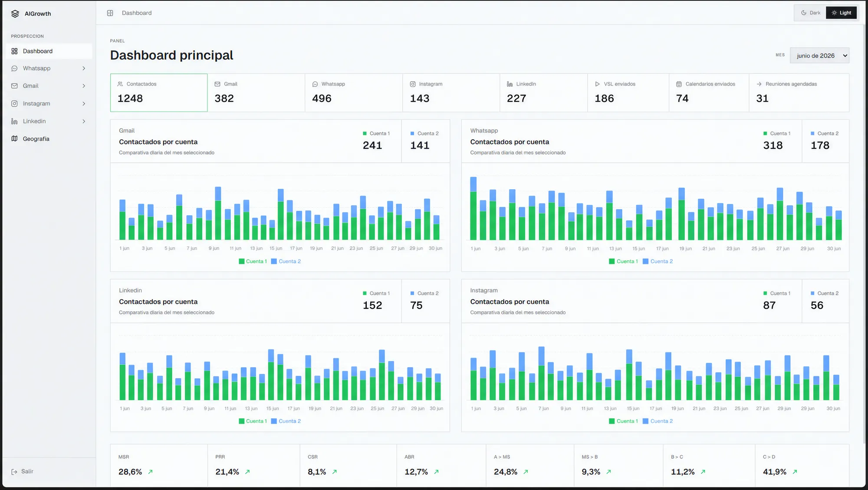Open Whatsapp section in sidebar

point(49,69)
